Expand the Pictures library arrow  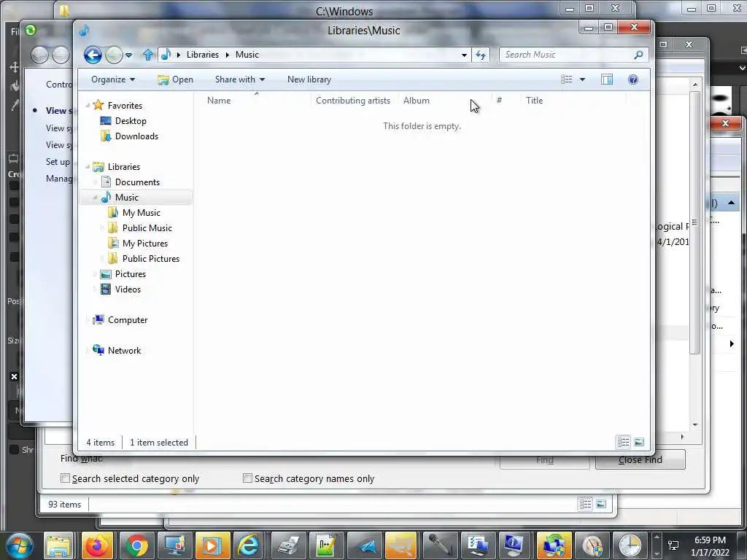click(95, 274)
